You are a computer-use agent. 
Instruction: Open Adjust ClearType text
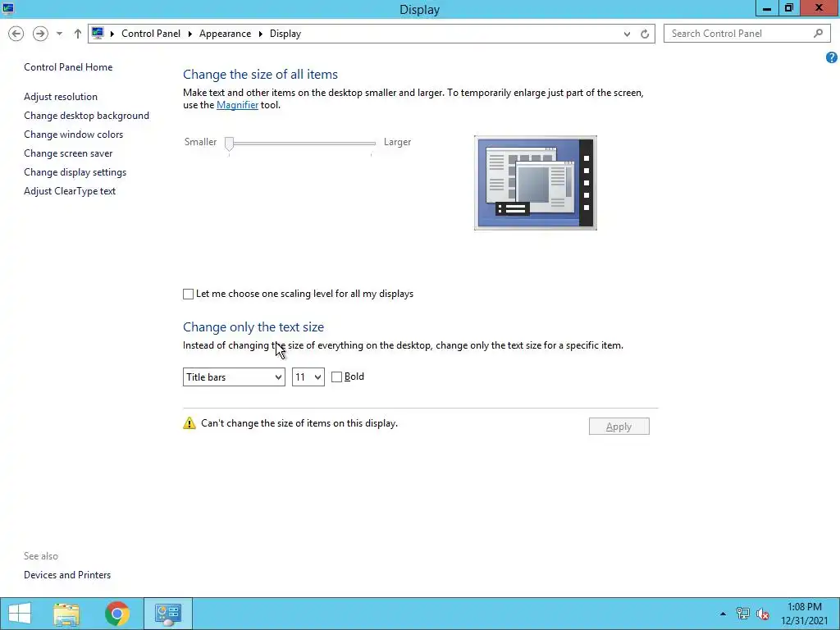point(70,190)
